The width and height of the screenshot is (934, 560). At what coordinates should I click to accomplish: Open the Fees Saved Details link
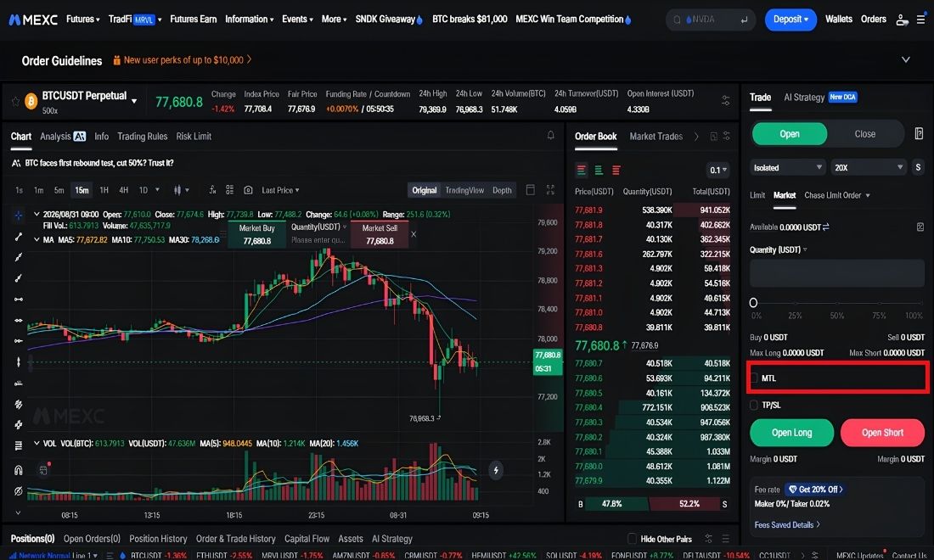pyautogui.click(x=787, y=525)
